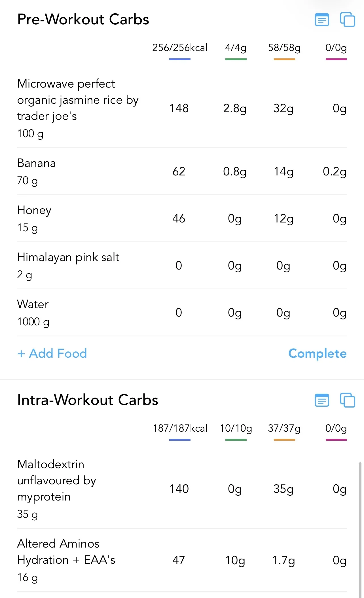Image resolution: width=364 pixels, height=598 pixels.
Task: Select the Banana 70 g food row
Action: [182, 171]
